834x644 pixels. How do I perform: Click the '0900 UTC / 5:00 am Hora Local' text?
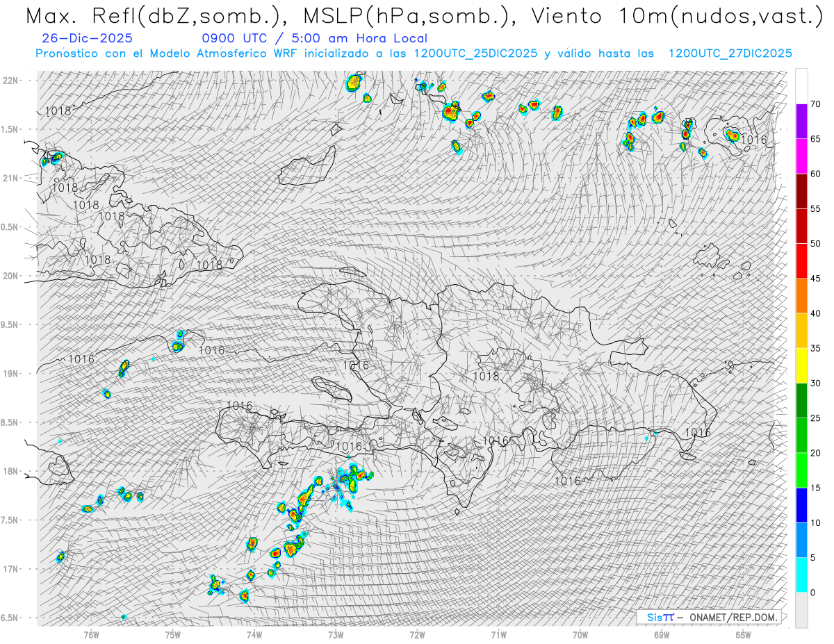point(314,39)
